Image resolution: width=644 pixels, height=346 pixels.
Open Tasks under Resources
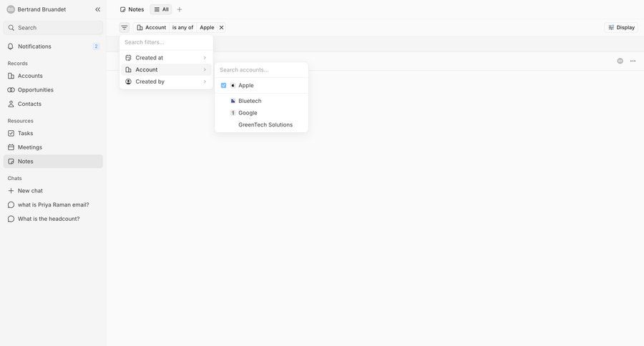tap(53, 134)
